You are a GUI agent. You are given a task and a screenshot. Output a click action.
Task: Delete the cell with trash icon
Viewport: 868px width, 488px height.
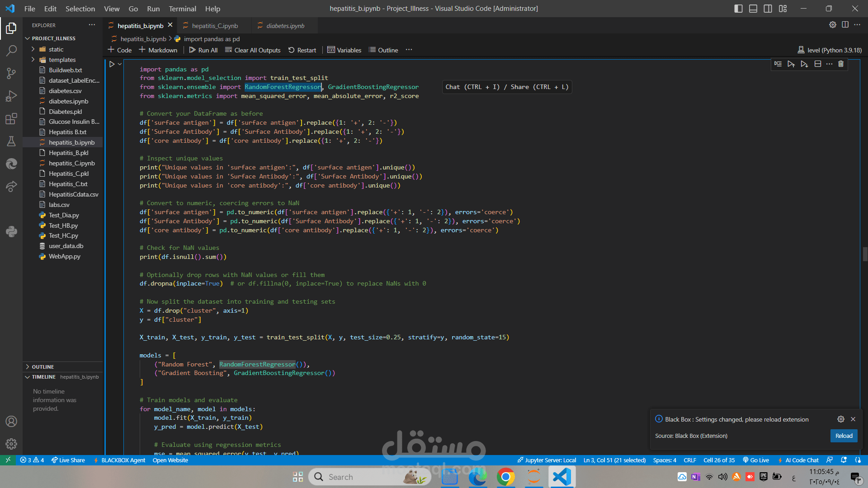(841, 64)
